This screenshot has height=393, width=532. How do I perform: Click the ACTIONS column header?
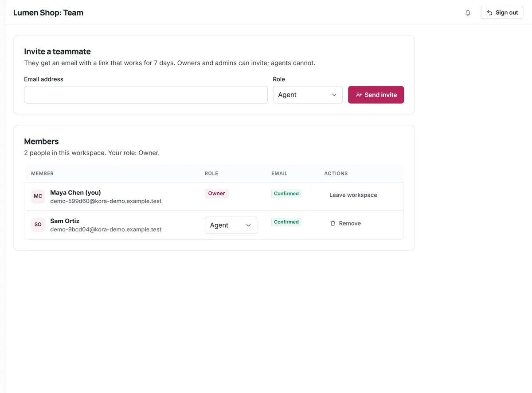336,173
